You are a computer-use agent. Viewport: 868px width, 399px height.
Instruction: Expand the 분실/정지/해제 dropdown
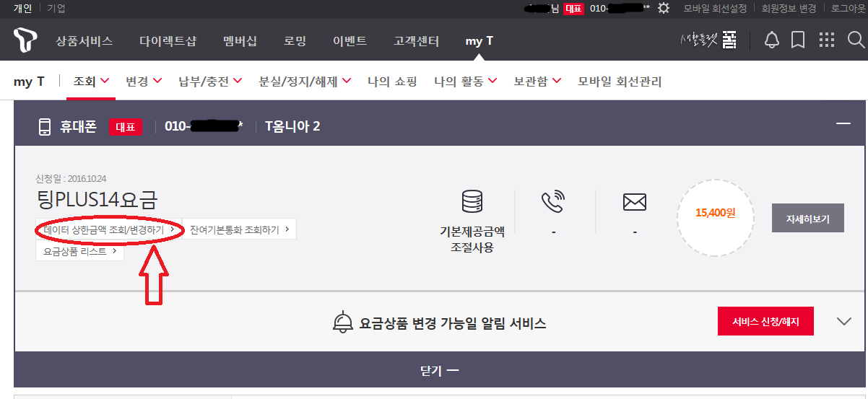tap(305, 82)
